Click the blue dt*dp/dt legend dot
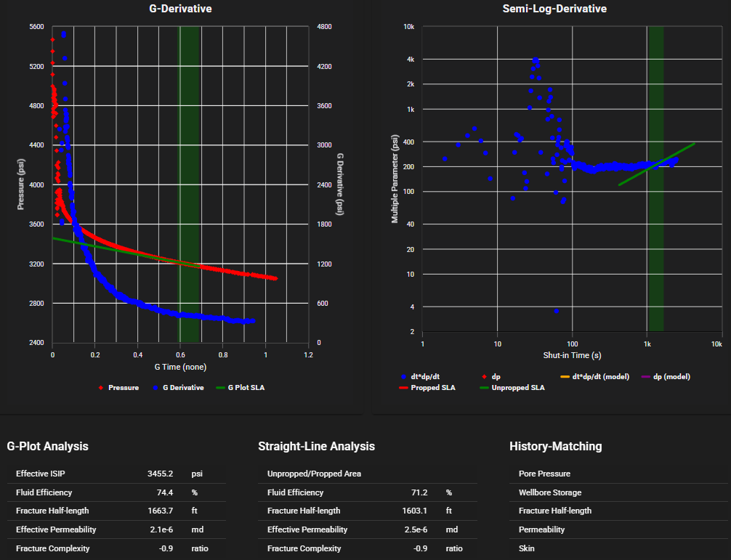 click(403, 377)
